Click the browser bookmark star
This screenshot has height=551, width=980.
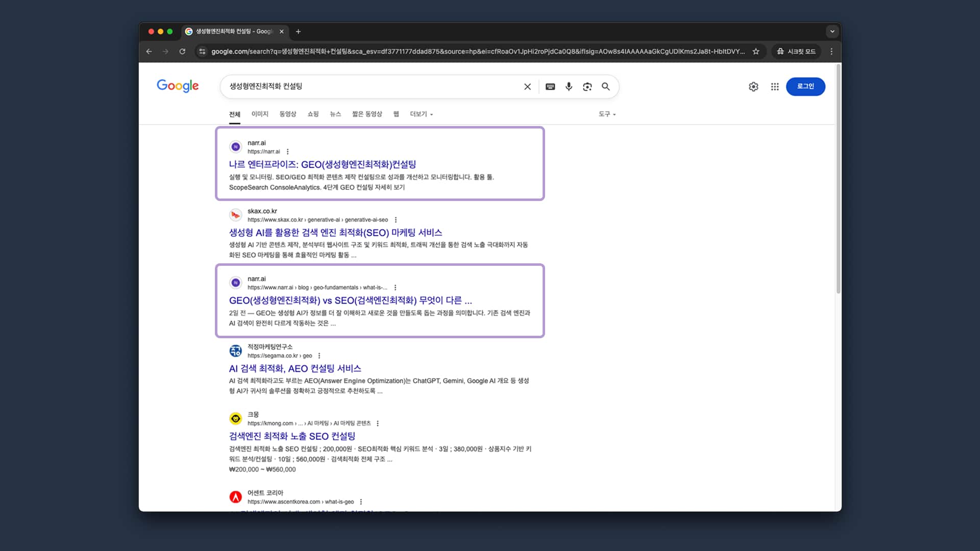pos(756,52)
